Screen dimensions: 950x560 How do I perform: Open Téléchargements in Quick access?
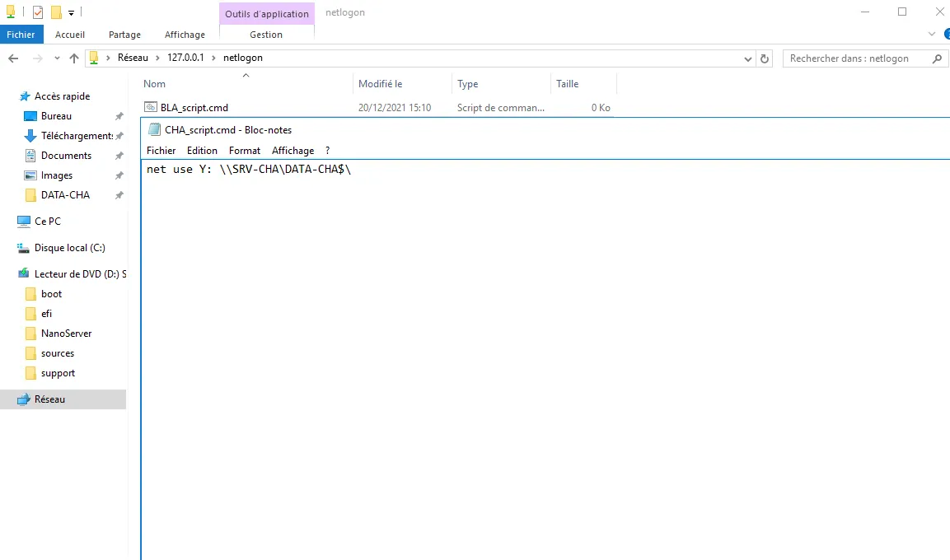(76, 136)
